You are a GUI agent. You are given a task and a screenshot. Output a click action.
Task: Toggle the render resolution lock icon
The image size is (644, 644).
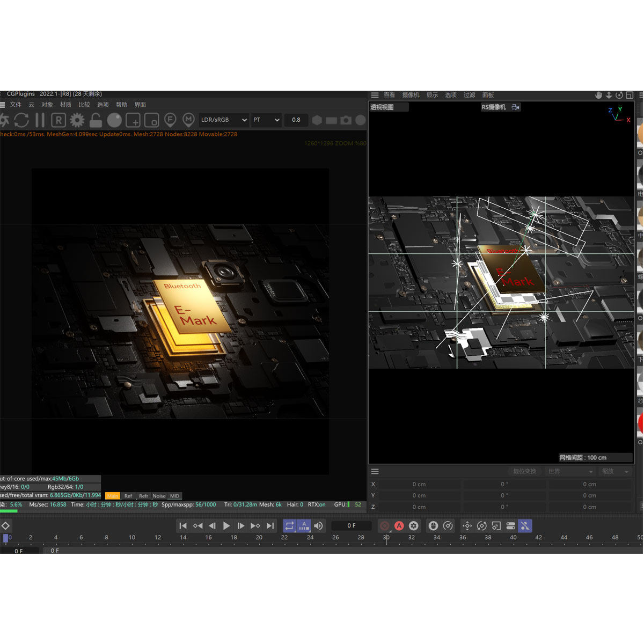[x=96, y=120]
